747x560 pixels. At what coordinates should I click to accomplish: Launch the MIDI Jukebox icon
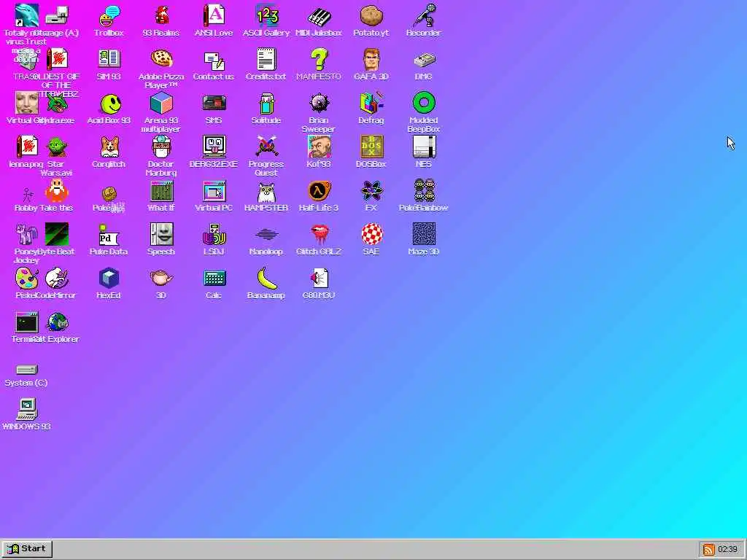point(319,16)
